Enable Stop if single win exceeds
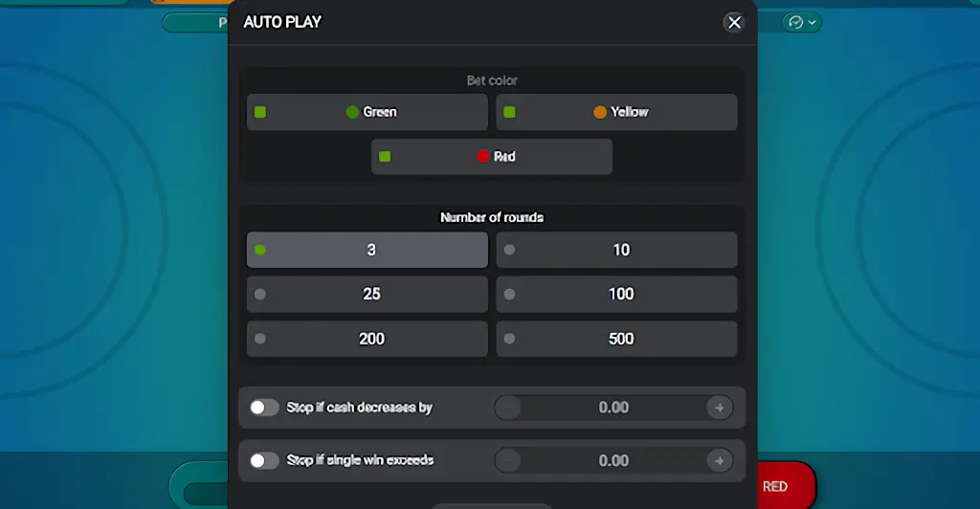This screenshot has width=980, height=509. coord(264,460)
